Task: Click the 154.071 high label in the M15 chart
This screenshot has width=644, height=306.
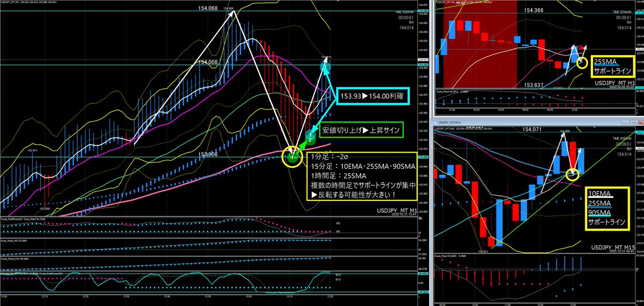Action: [x=532, y=129]
